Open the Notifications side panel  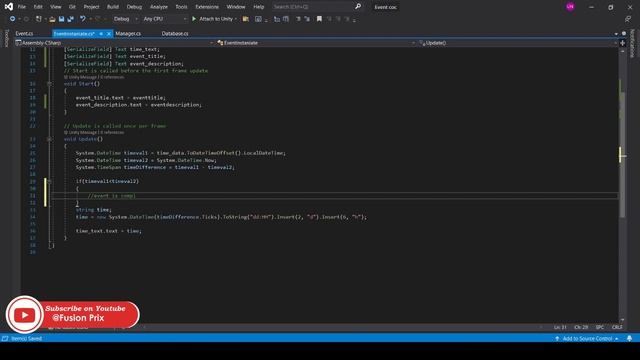click(x=633, y=43)
